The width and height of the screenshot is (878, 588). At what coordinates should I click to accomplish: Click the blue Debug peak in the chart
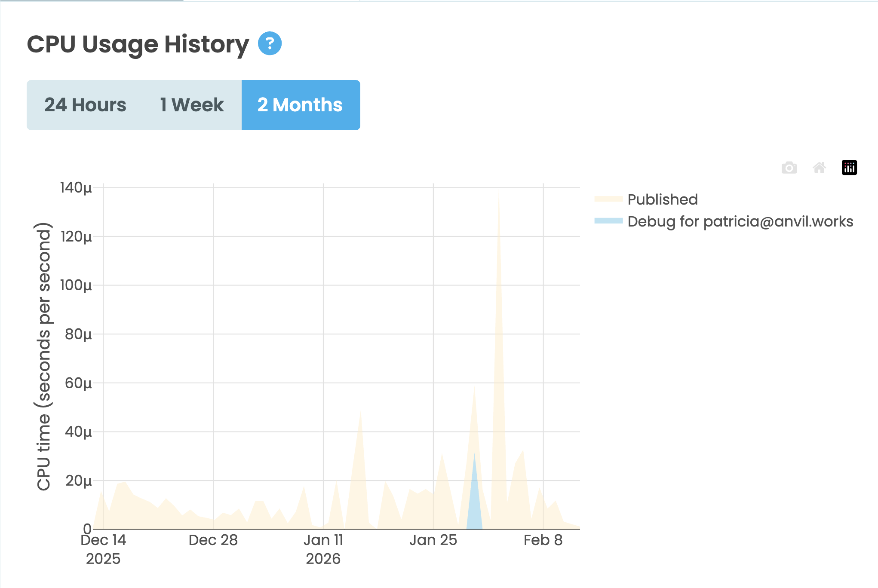pos(474,494)
